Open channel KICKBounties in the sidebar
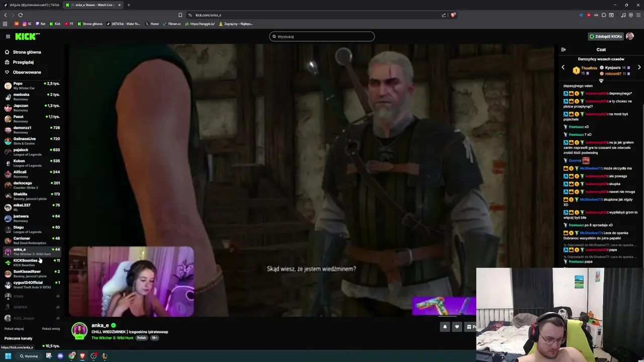The height and width of the screenshot is (362, 644). [x=31, y=262]
